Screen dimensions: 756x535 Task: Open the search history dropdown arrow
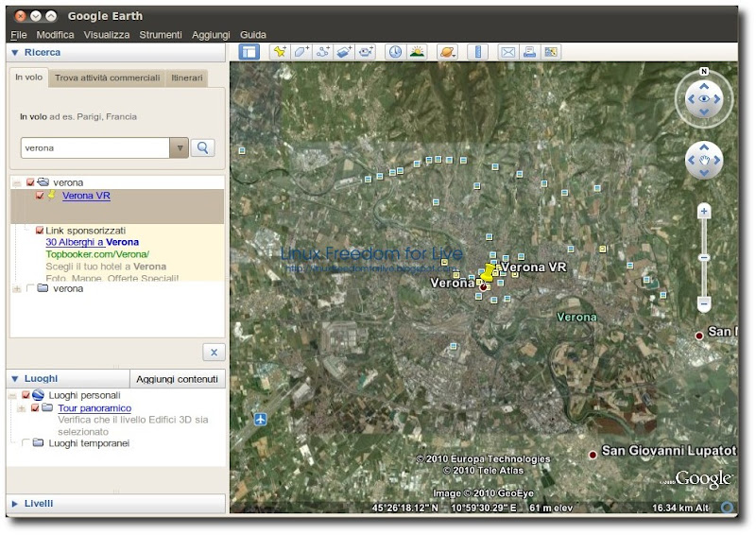[x=179, y=147]
